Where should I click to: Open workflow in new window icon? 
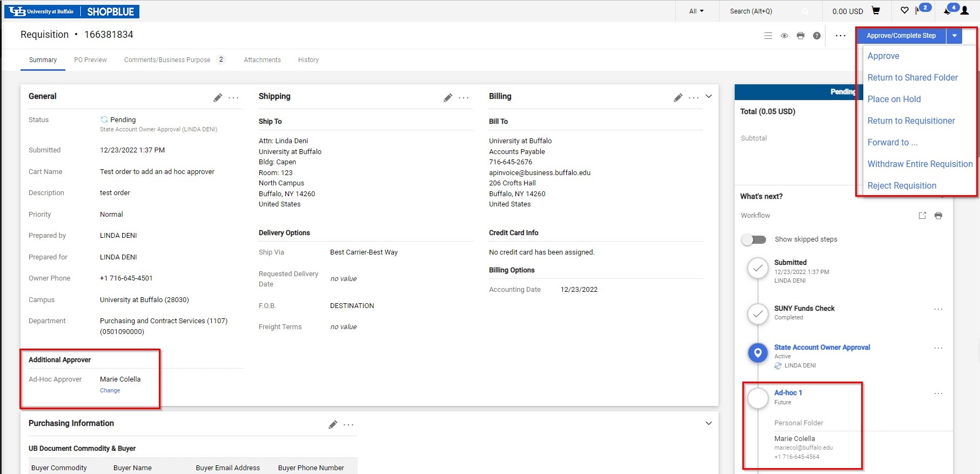pos(922,216)
